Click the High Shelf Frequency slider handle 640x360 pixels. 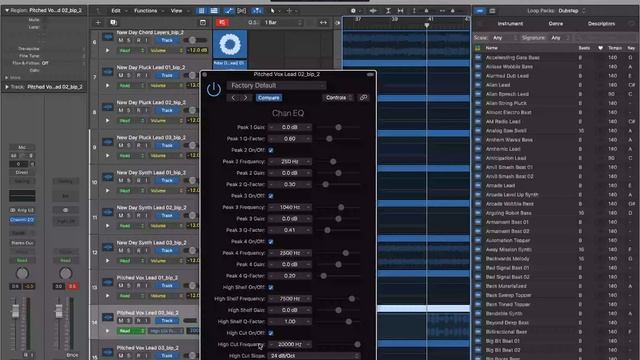pos(351,299)
